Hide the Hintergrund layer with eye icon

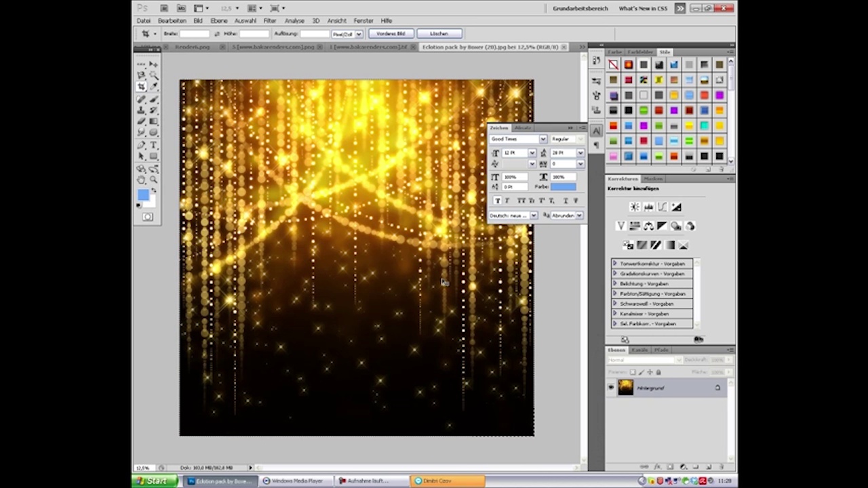(611, 388)
